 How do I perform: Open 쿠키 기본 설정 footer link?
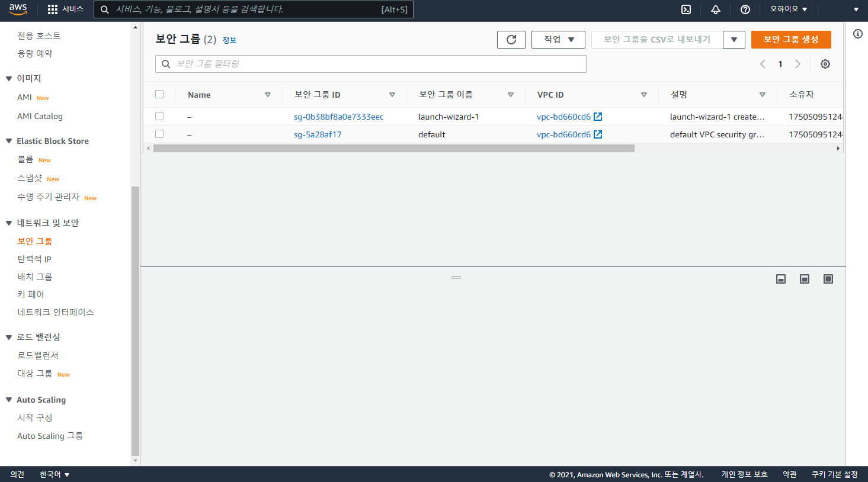coord(835,474)
